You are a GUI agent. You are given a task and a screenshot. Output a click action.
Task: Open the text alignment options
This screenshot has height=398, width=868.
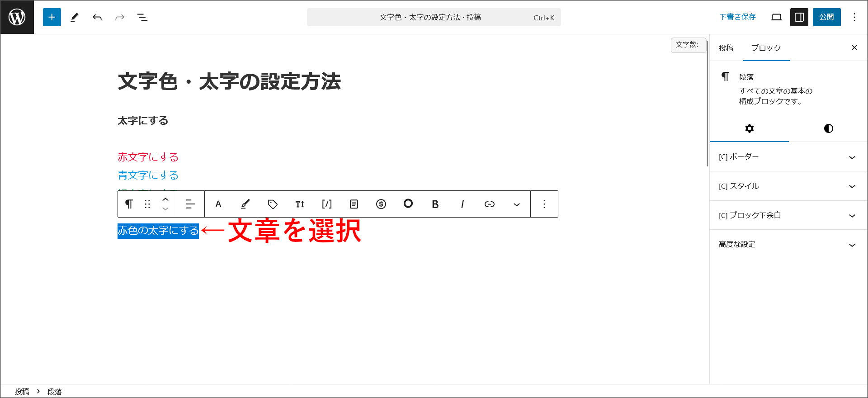pos(191,204)
